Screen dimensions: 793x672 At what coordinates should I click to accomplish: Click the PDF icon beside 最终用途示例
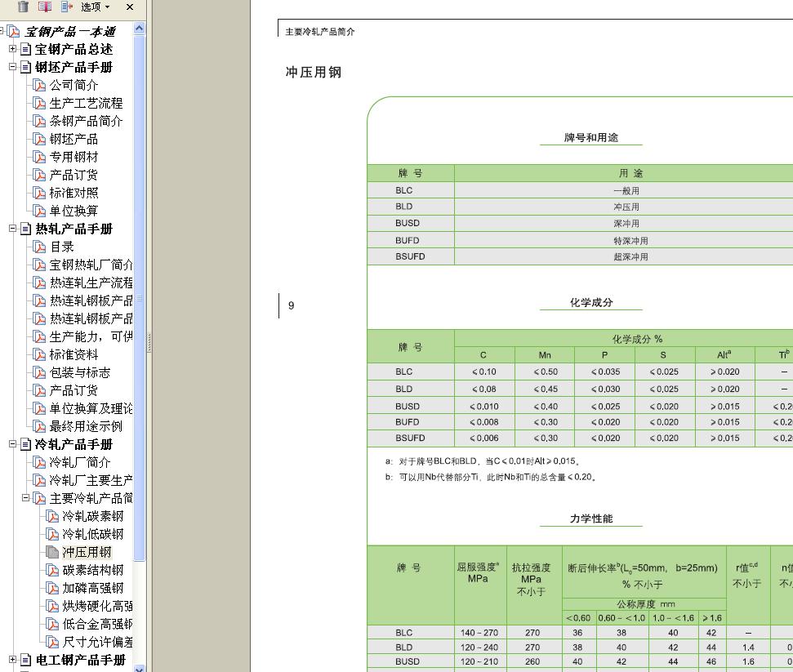pos(39,426)
